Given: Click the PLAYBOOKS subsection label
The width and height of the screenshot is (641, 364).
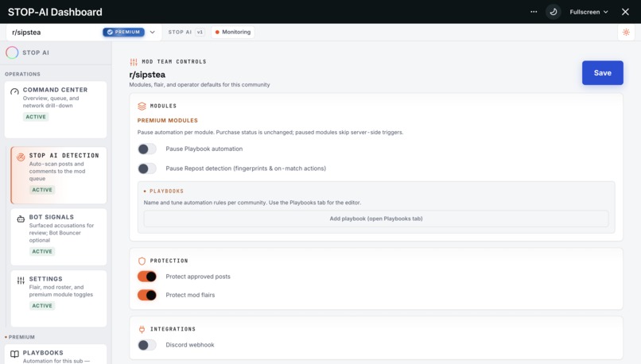Looking at the screenshot, I should click(x=166, y=192).
